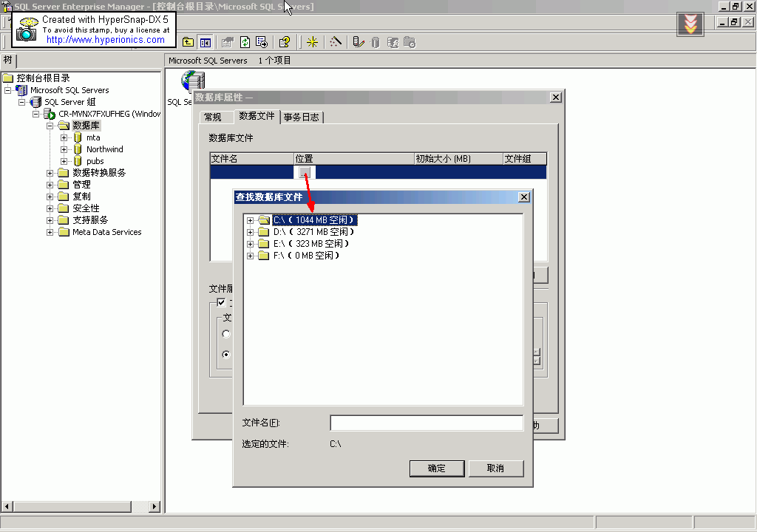Click the running server icon for CR-MVNX7FXUFHEG

point(50,114)
